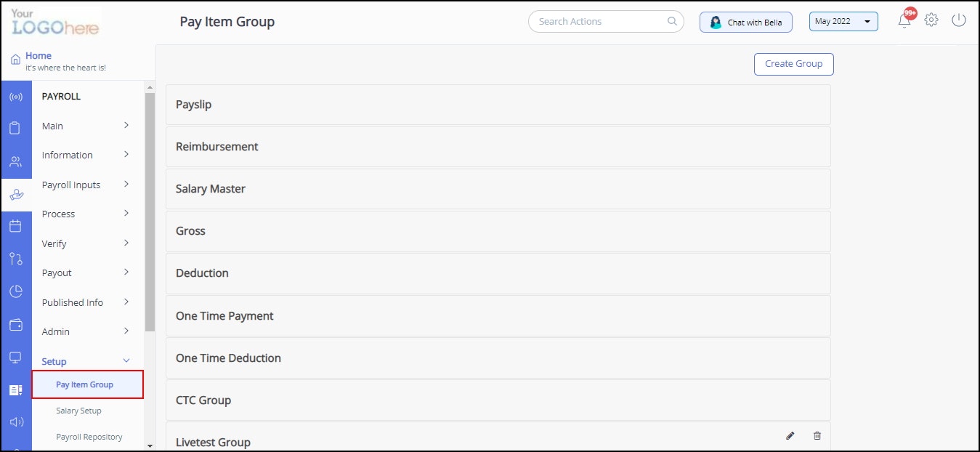Viewport: 980px width, 452px height.
Task: Expand the Payroll Inputs chevron
Action: click(126, 184)
